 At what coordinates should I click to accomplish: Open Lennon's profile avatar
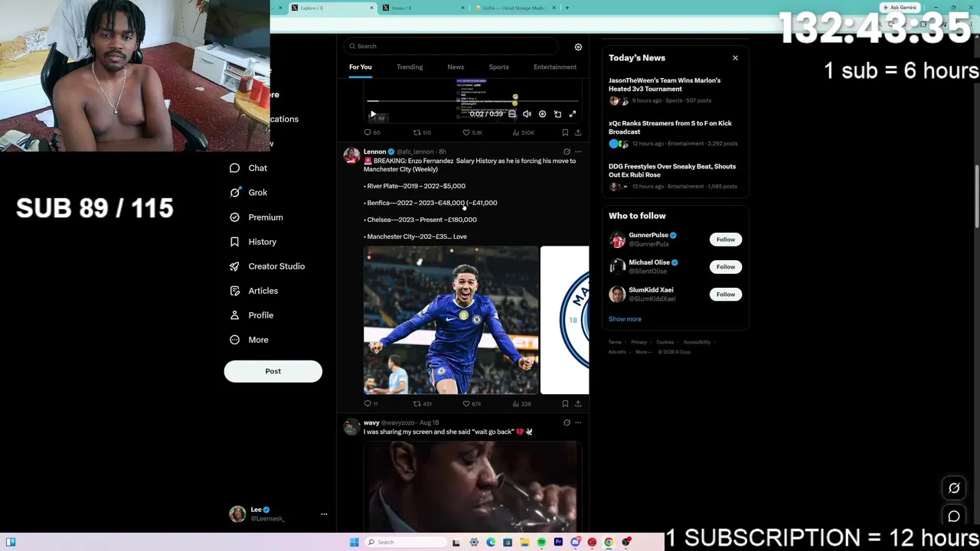(x=351, y=155)
